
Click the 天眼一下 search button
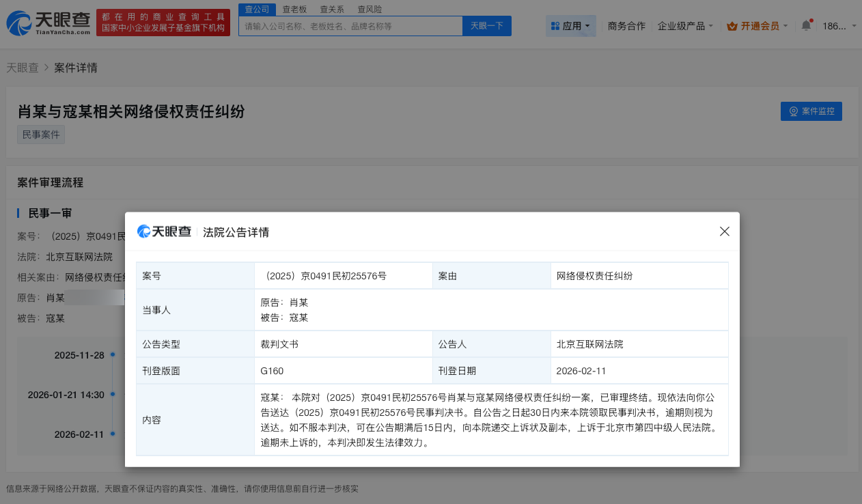[x=486, y=25]
